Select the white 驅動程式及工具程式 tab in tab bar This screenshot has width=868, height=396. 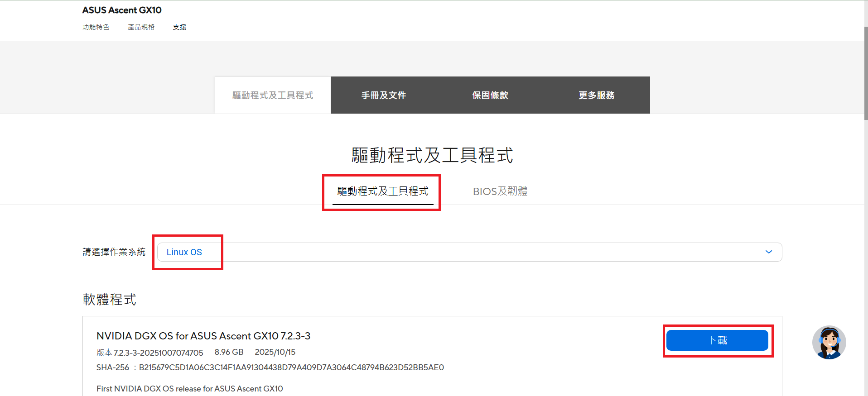click(273, 95)
